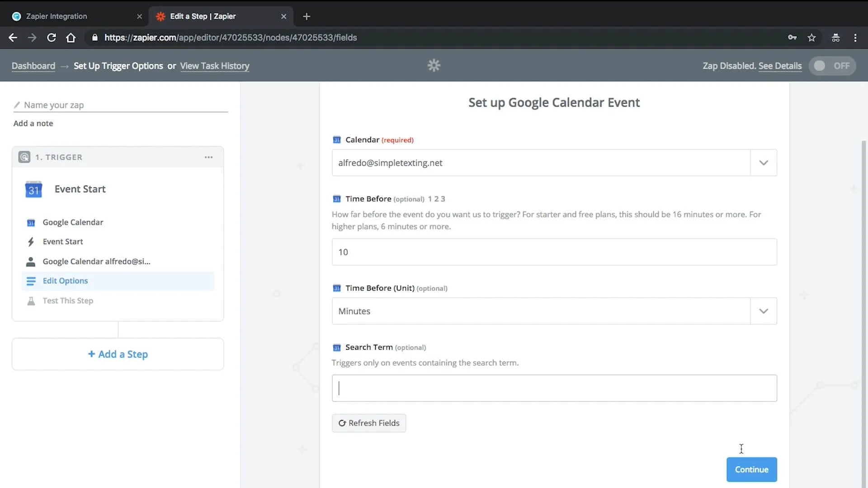Click Add a Step
Screen dimensions: 868x488
click(118, 354)
